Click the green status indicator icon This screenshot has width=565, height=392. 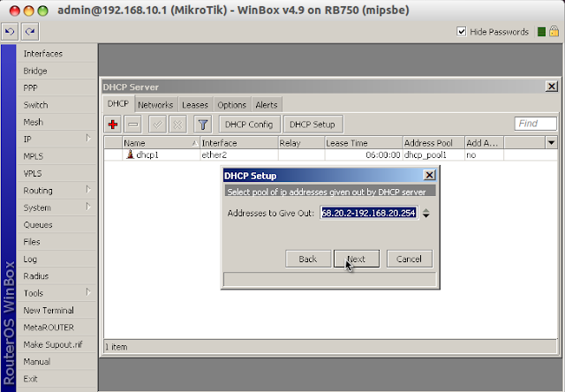[x=541, y=32]
